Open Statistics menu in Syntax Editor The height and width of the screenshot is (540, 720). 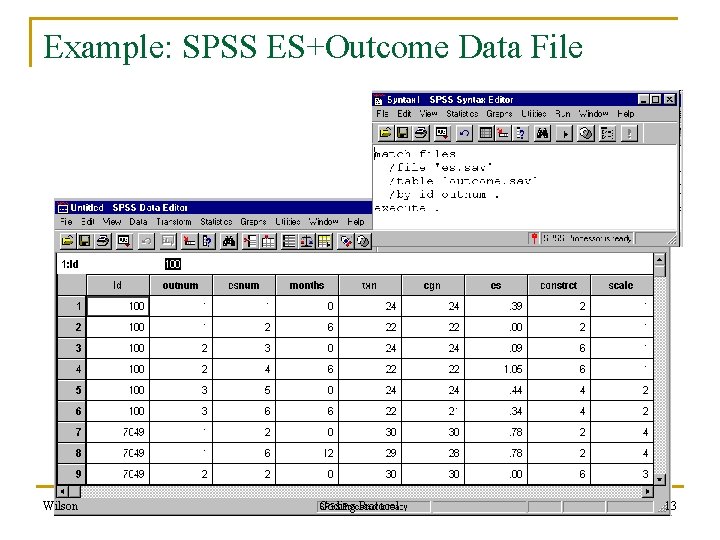point(462,113)
